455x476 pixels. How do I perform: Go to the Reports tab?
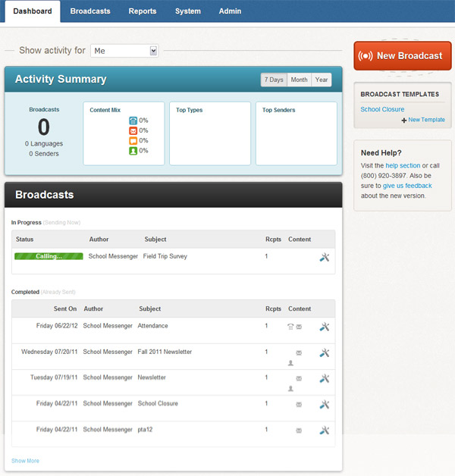click(x=142, y=11)
